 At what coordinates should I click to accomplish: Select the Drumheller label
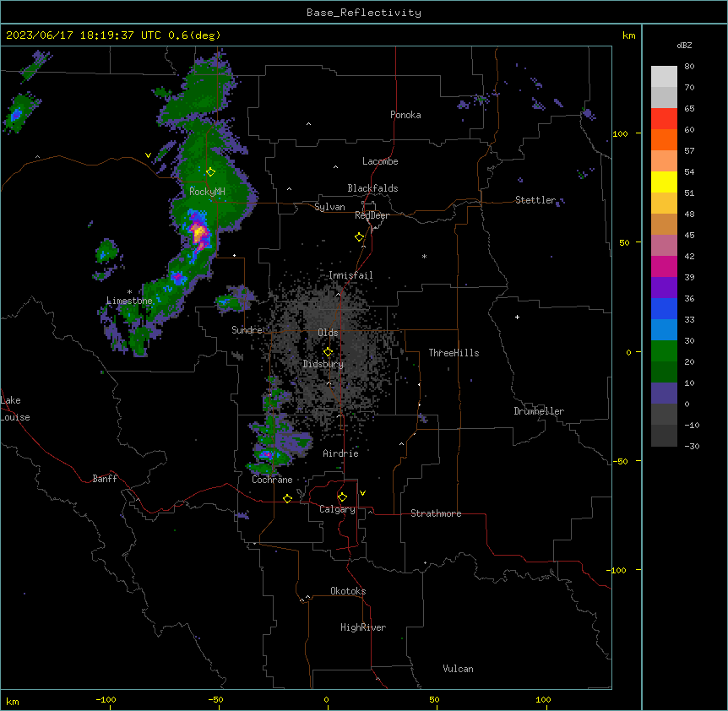pos(539,411)
